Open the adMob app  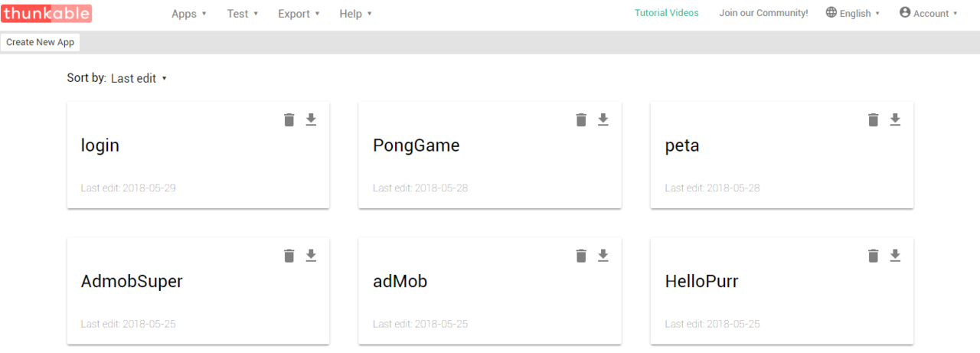point(400,281)
